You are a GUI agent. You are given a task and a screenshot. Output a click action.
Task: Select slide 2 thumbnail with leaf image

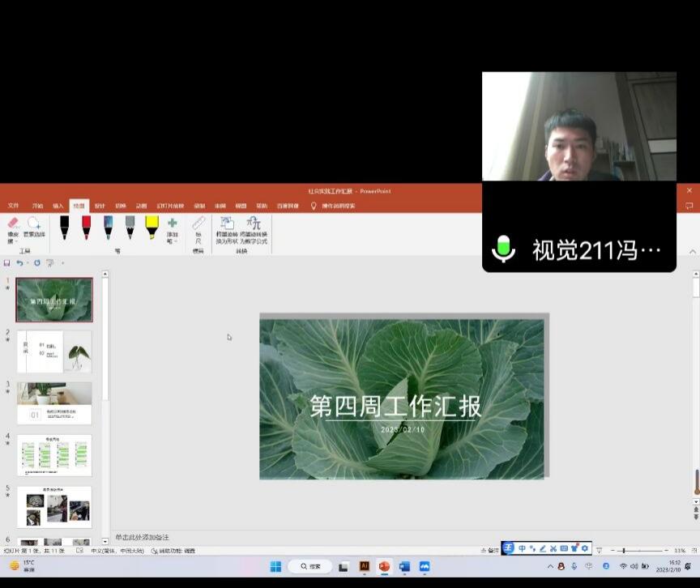(54, 352)
